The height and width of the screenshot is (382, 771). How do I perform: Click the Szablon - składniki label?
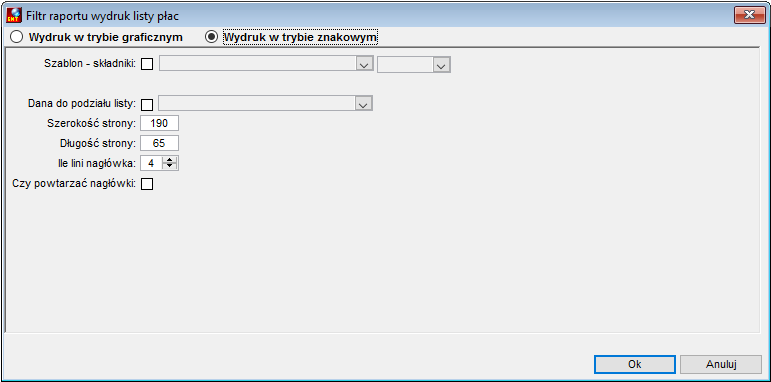pos(90,64)
